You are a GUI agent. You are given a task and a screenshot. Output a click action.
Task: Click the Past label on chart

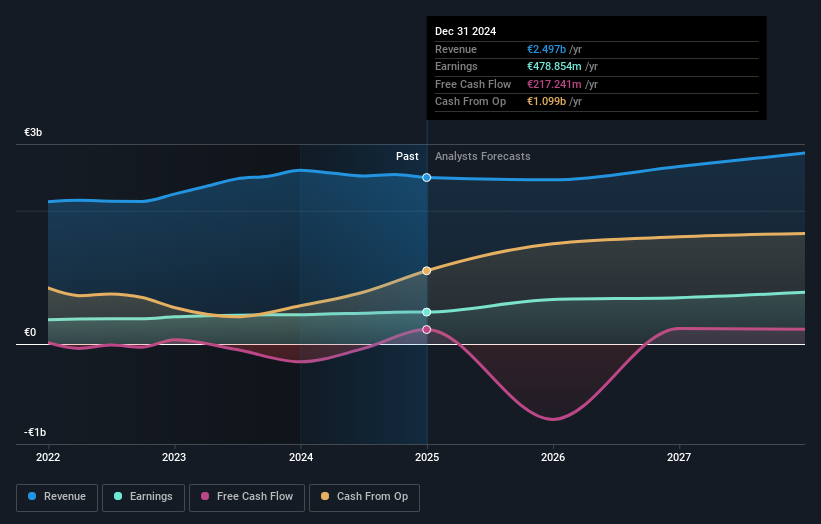pyautogui.click(x=407, y=156)
